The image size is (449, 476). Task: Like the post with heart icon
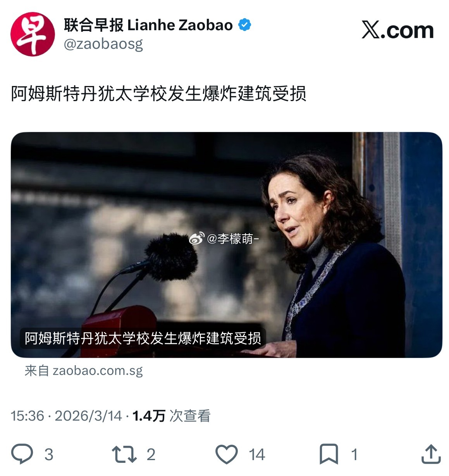227,454
